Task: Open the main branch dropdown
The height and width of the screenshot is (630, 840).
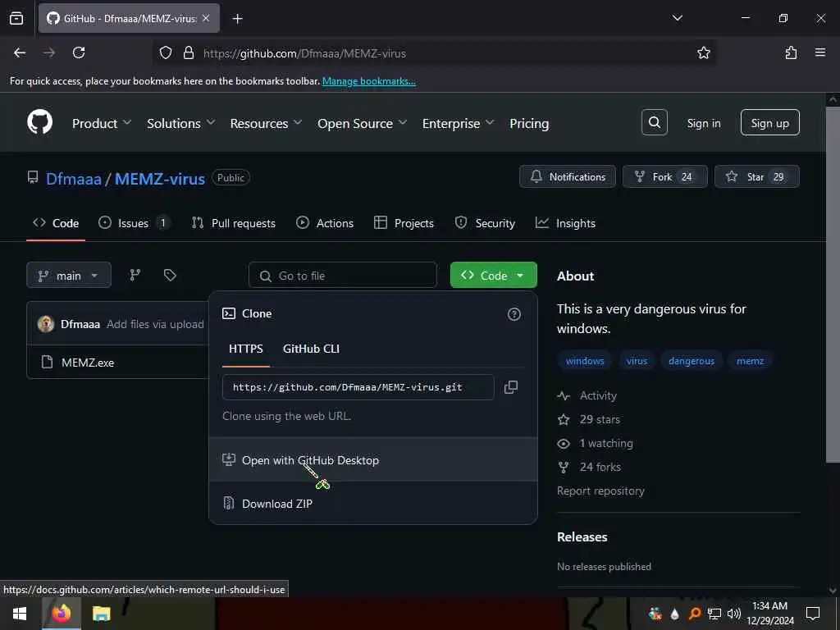Action: [x=69, y=275]
